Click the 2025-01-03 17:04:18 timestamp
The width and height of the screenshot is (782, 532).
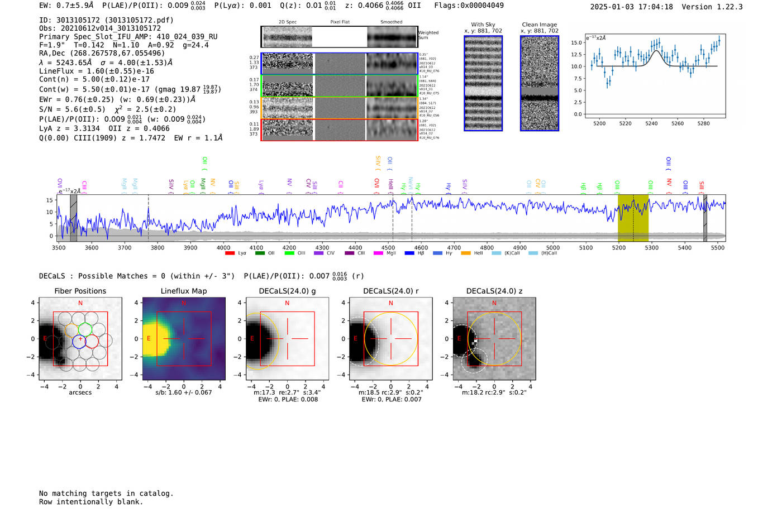pyautogui.click(x=631, y=7)
